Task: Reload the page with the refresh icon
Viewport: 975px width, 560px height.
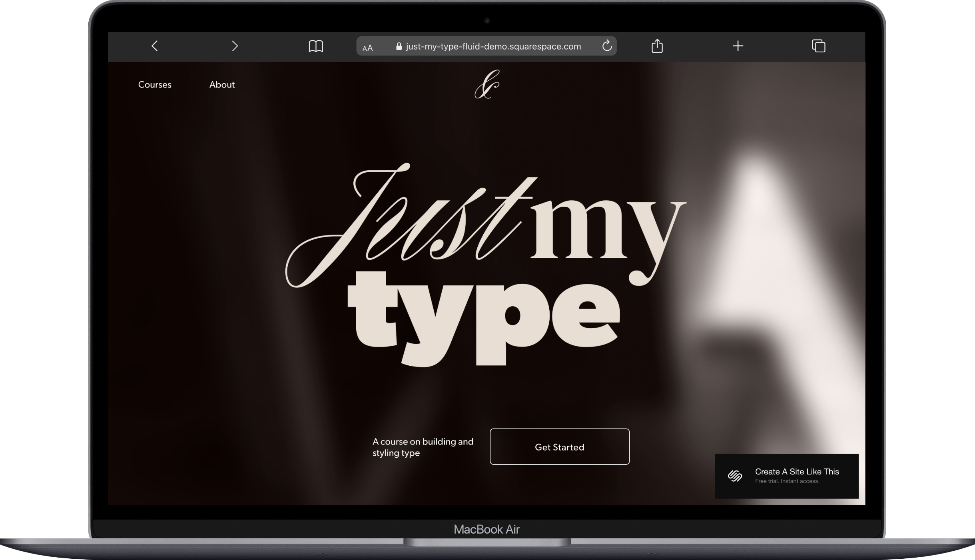Action: click(x=607, y=46)
